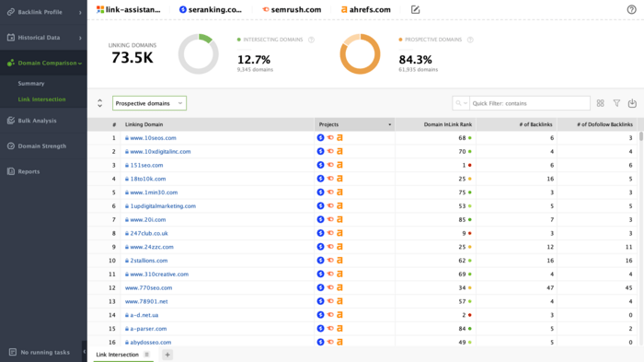The height and width of the screenshot is (362, 644).
Task: Click the Domain Strength sidebar icon
Action: point(11,146)
